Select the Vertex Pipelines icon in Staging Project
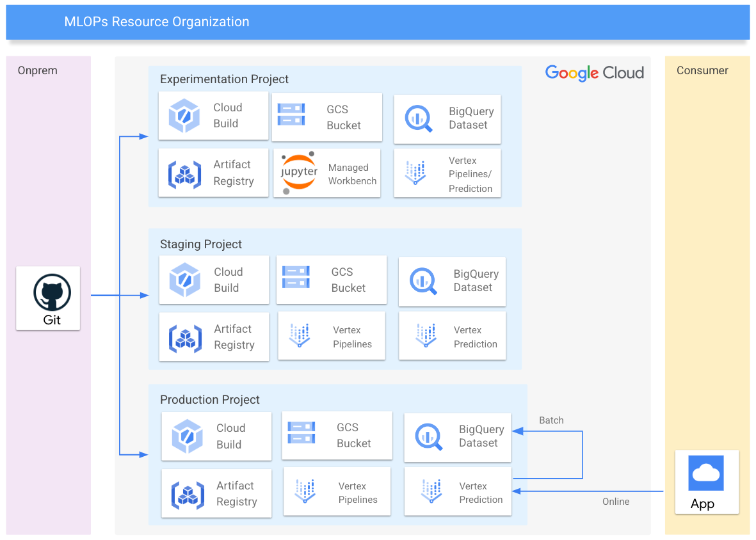 click(300, 335)
